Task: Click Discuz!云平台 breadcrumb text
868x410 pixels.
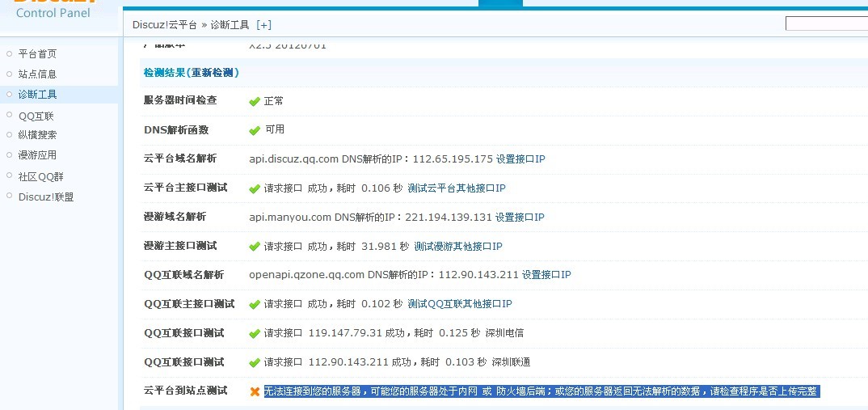Action: click(x=164, y=25)
